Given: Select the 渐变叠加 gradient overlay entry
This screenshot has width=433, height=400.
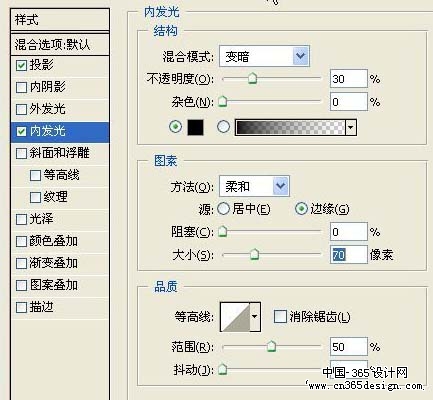Looking at the screenshot, I should [x=60, y=263].
